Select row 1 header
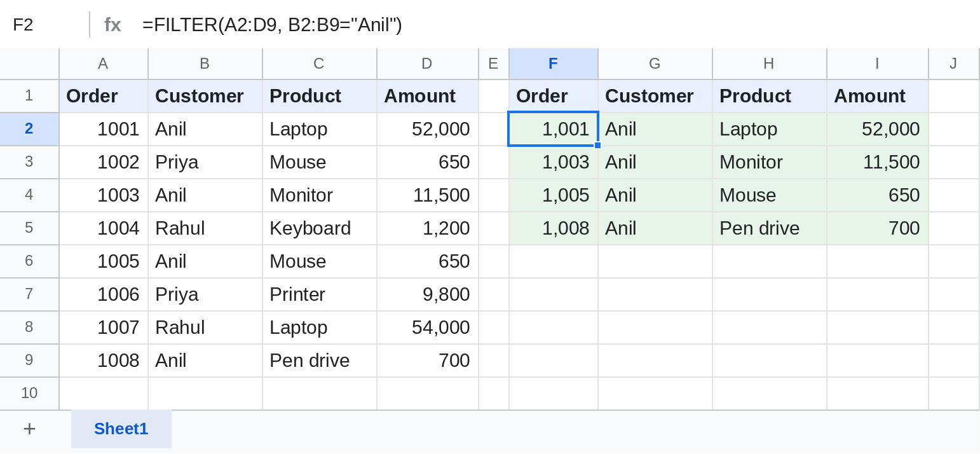The width and height of the screenshot is (980, 454). [x=29, y=96]
